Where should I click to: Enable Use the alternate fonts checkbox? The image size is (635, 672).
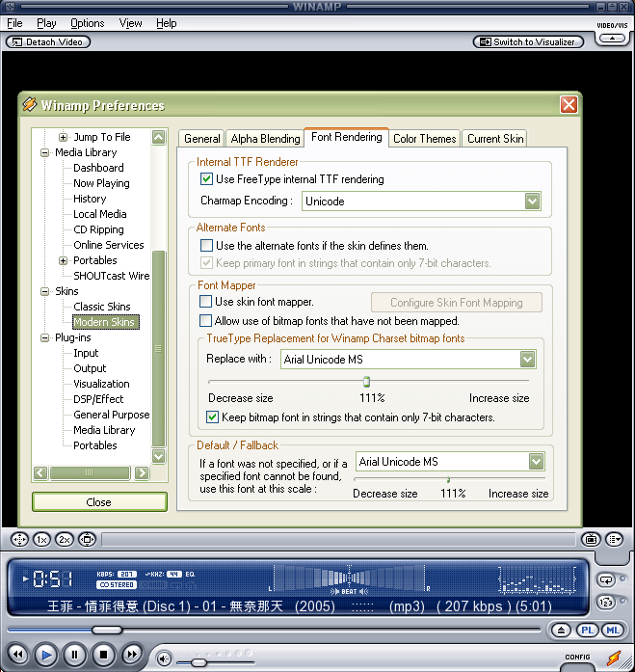(206, 245)
